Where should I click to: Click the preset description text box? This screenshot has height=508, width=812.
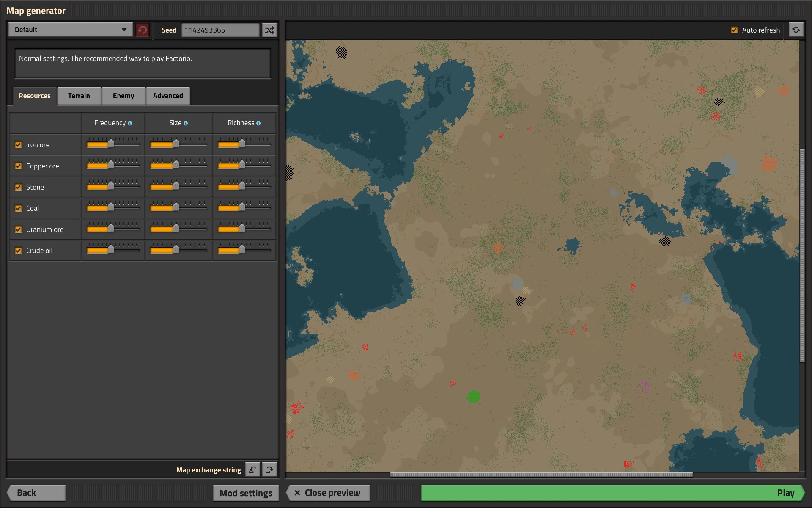pyautogui.click(x=143, y=63)
